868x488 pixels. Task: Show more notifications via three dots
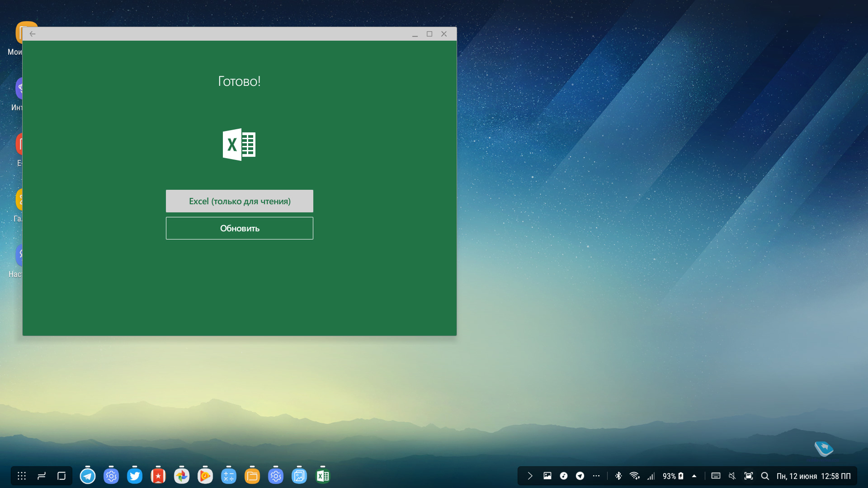[x=596, y=476]
